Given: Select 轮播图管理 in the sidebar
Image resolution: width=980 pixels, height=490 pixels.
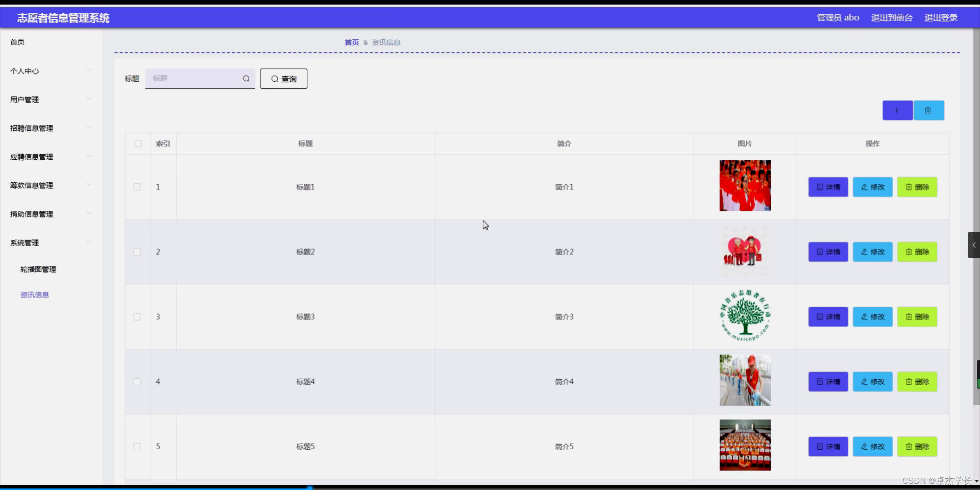Looking at the screenshot, I should (38, 269).
